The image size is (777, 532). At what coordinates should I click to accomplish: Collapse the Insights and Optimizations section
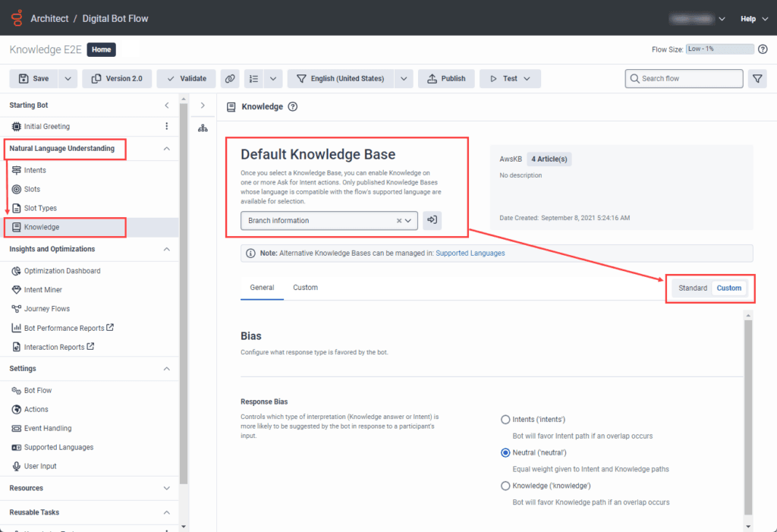167,249
